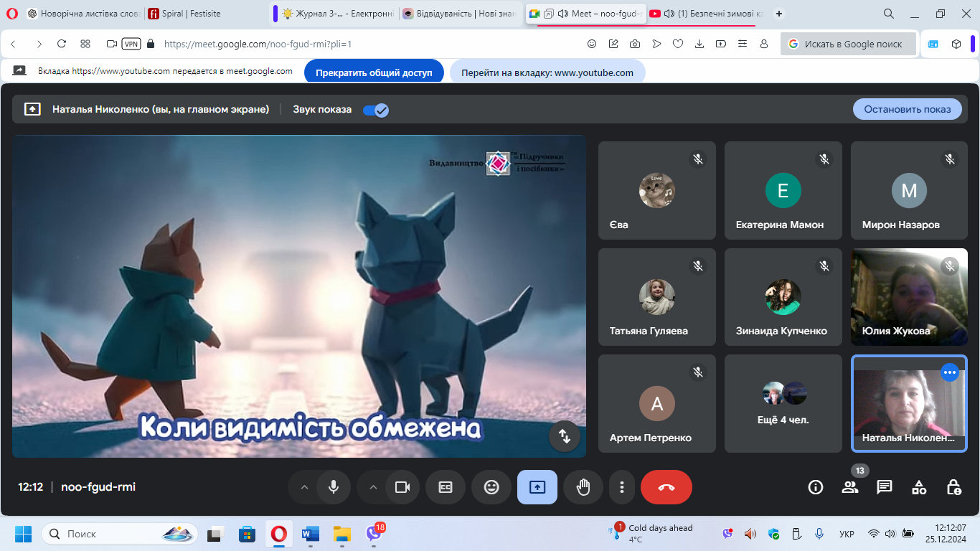Switch to Відвідуваність | Нові знання tab
Screen dimensions: 980x551
461,14
